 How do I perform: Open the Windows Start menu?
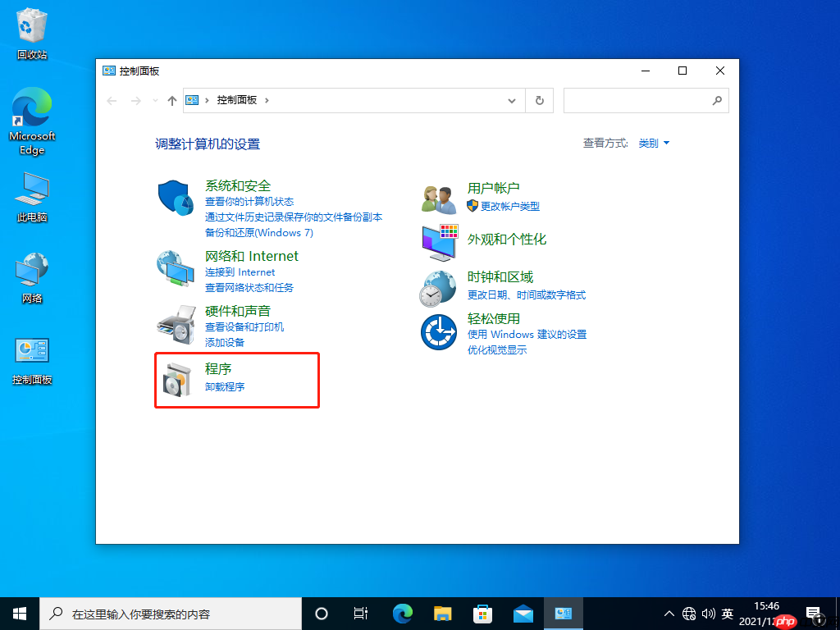point(19,613)
